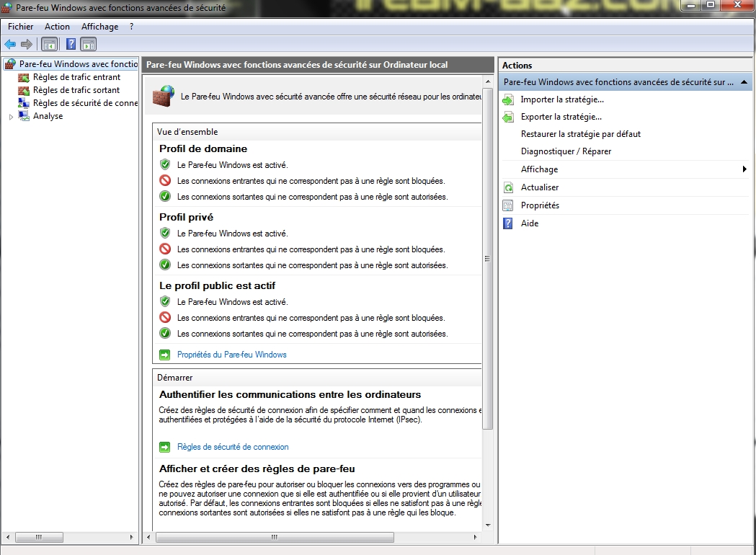Image resolution: width=756 pixels, height=555 pixels.
Task: Click the green shield icon under Profil privé
Action: (x=165, y=233)
